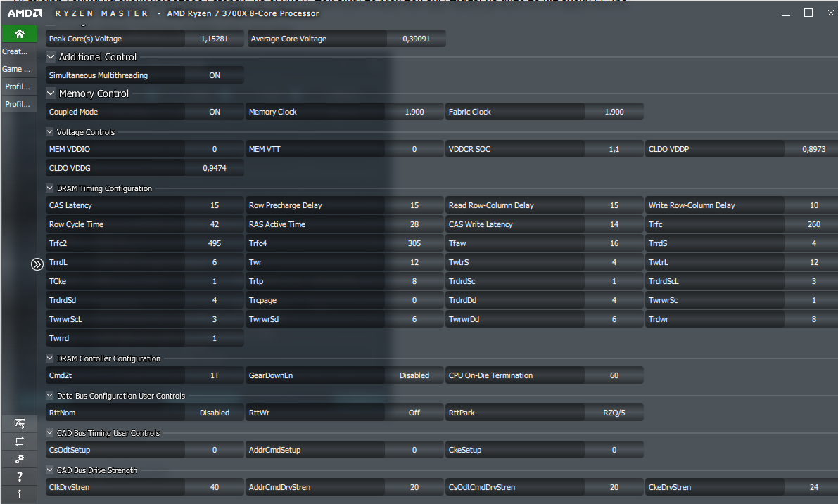The height and width of the screenshot is (504, 838).
Task: Click the Peak Core(s) Voltage value
Action: pyautogui.click(x=215, y=39)
